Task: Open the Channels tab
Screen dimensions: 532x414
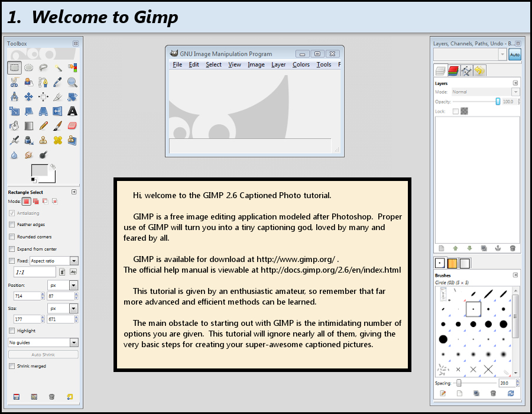Action: [x=453, y=70]
